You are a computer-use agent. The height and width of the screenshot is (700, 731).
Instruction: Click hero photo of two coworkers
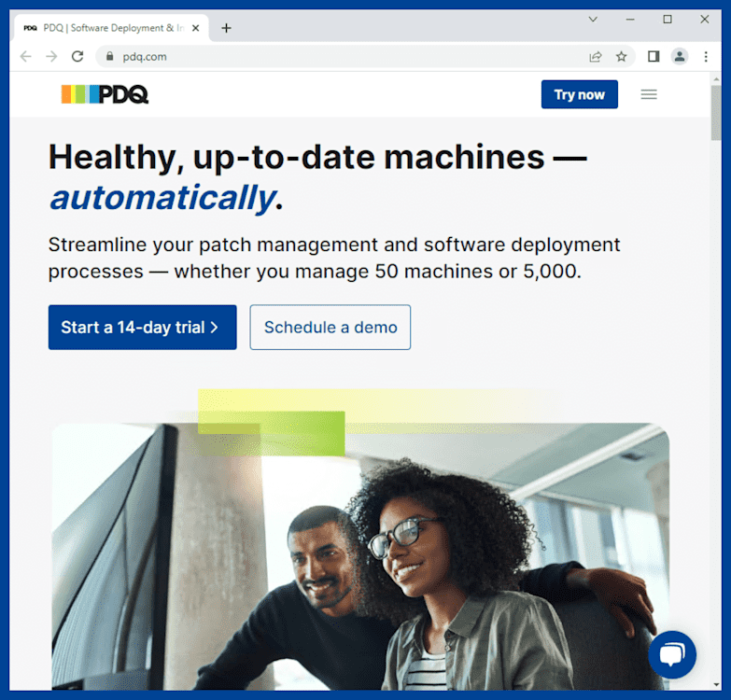[x=360, y=556]
